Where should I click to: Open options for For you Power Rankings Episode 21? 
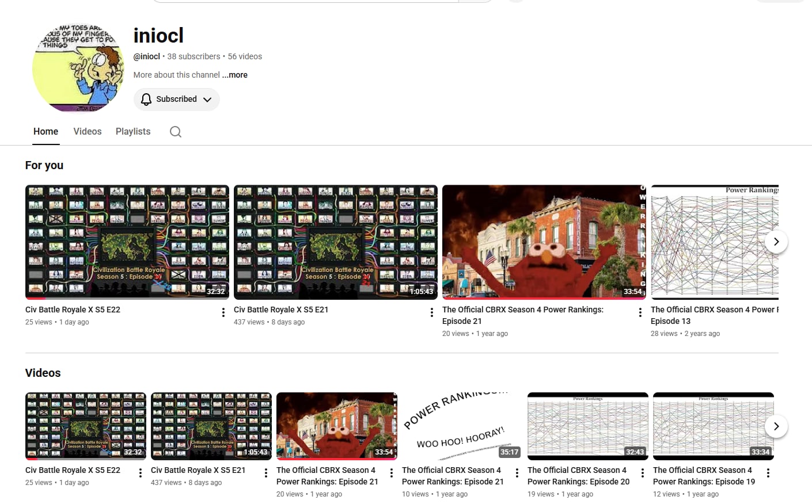click(640, 312)
